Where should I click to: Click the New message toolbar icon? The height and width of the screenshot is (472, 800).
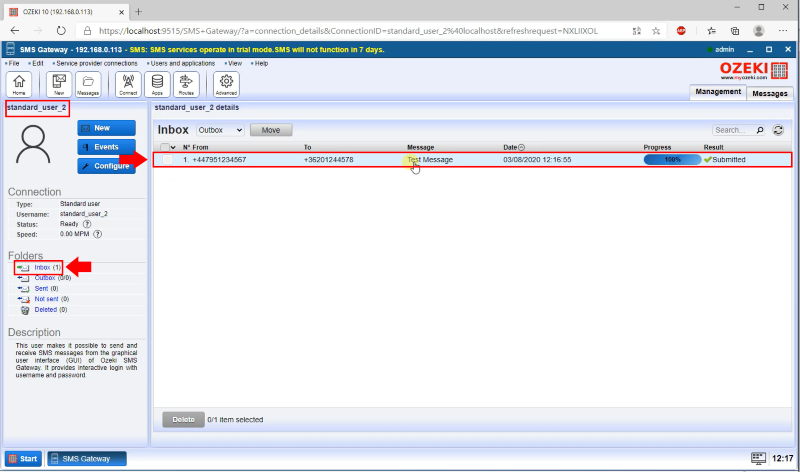pyautogui.click(x=59, y=84)
